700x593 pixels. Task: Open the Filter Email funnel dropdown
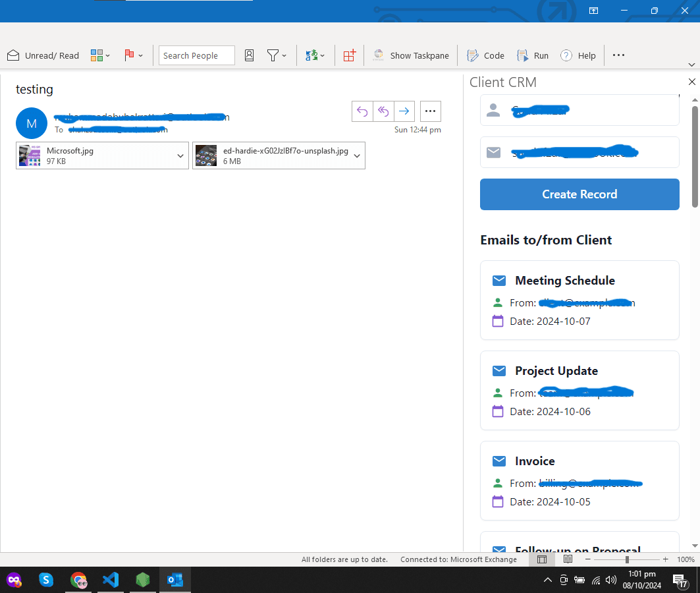tap(277, 55)
